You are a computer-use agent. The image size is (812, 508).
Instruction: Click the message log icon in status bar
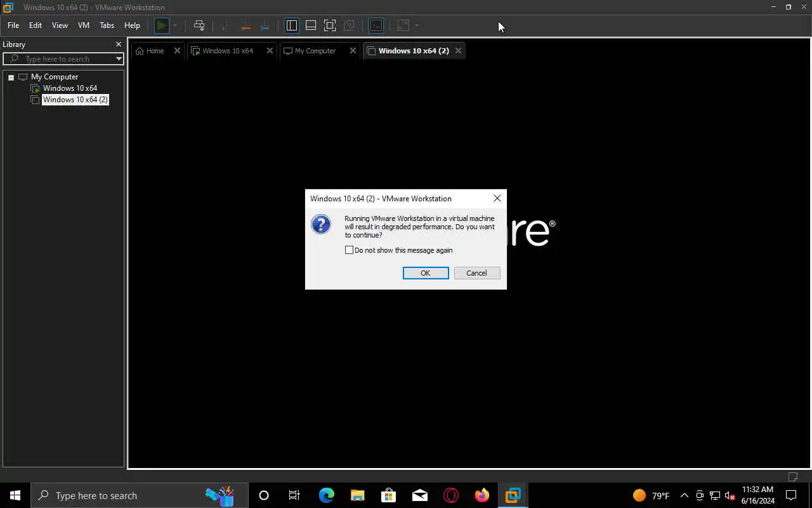coord(793,477)
